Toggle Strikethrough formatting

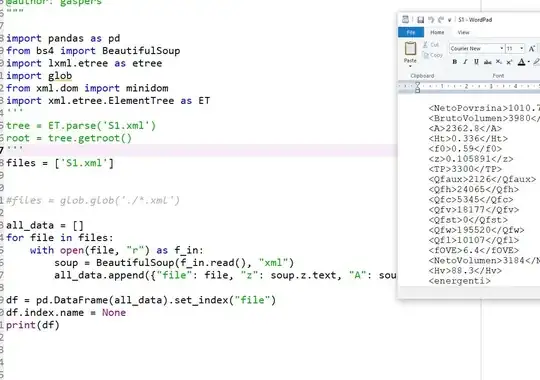[x=487, y=62]
